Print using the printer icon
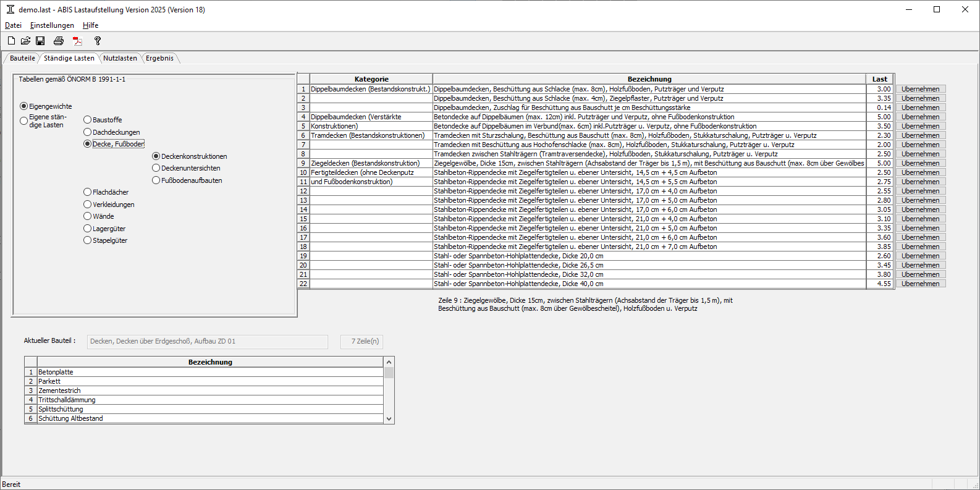 click(59, 41)
